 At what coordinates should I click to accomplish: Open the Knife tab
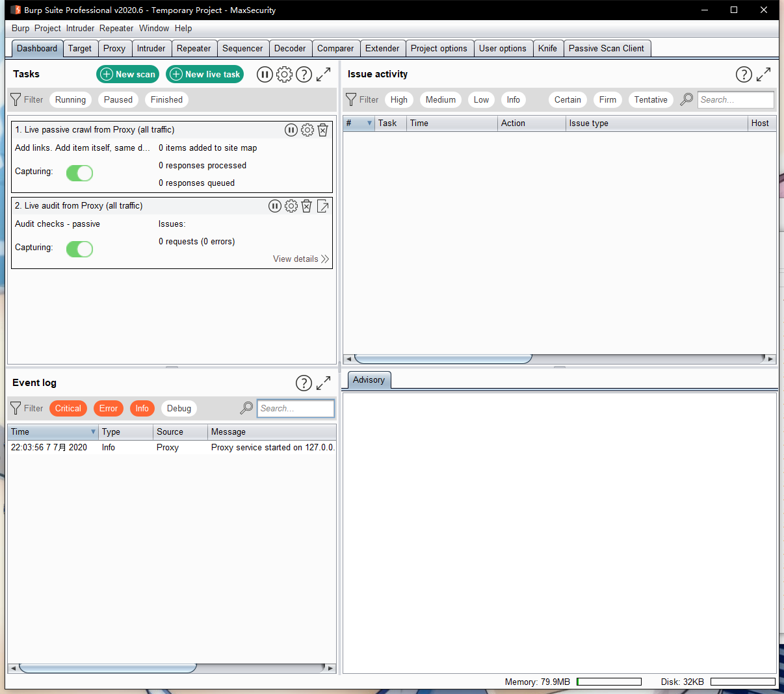point(547,48)
